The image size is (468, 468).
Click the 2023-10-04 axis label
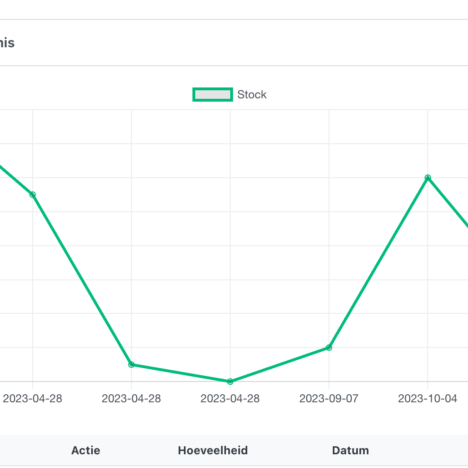coord(427,398)
